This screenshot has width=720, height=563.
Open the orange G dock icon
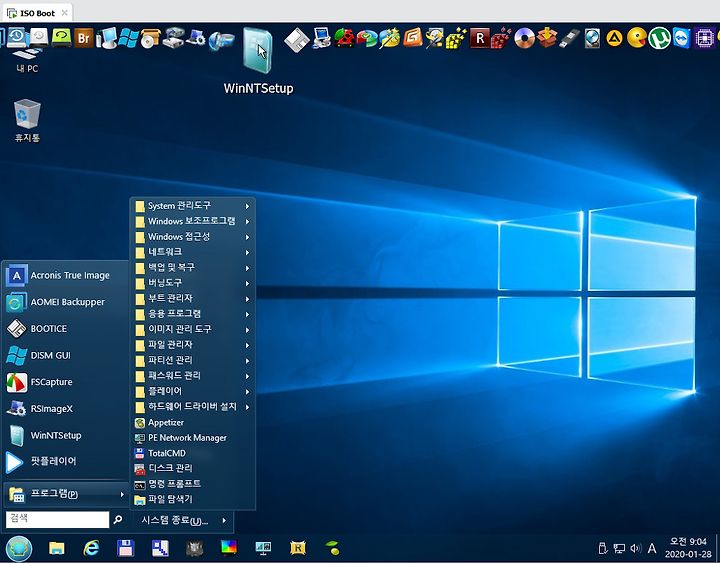pyautogui.click(x=412, y=38)
